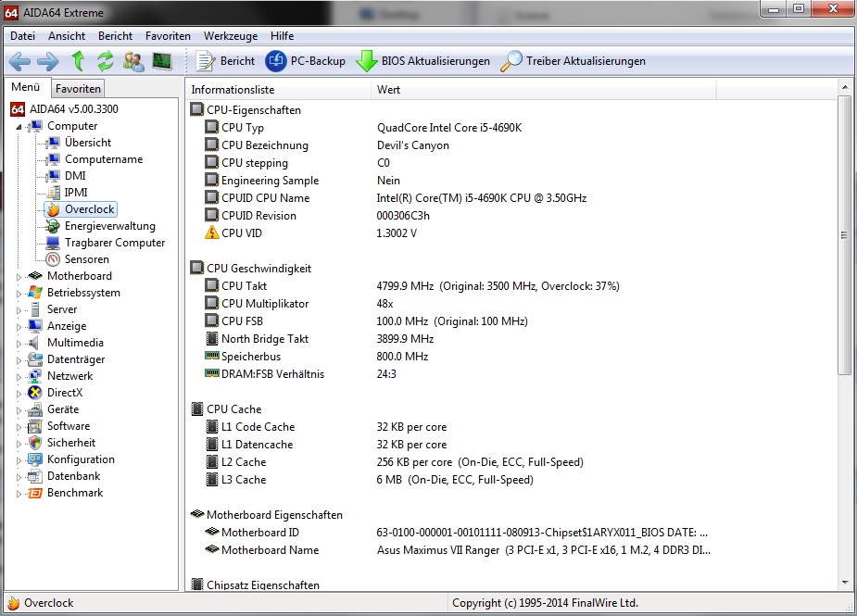Open the Datei menu
Viewport: 857px width, 616px height.
pos(22,36)
